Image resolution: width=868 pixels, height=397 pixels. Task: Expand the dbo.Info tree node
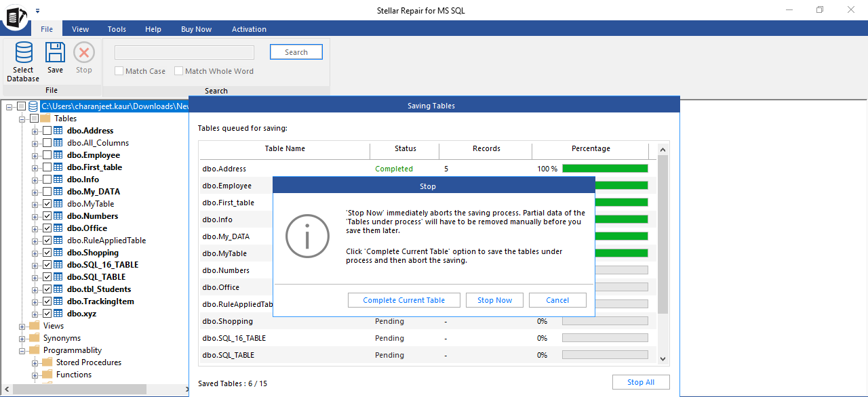pos(35,180)
